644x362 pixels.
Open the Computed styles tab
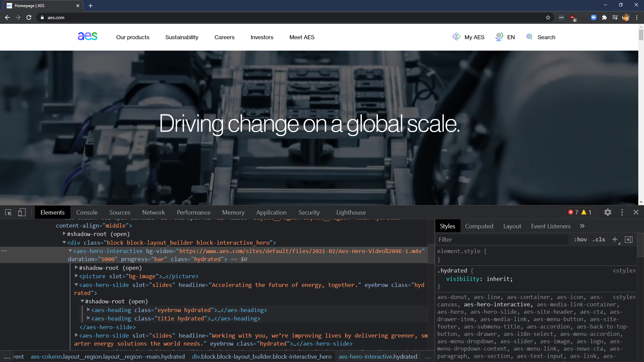click(479, 226)
